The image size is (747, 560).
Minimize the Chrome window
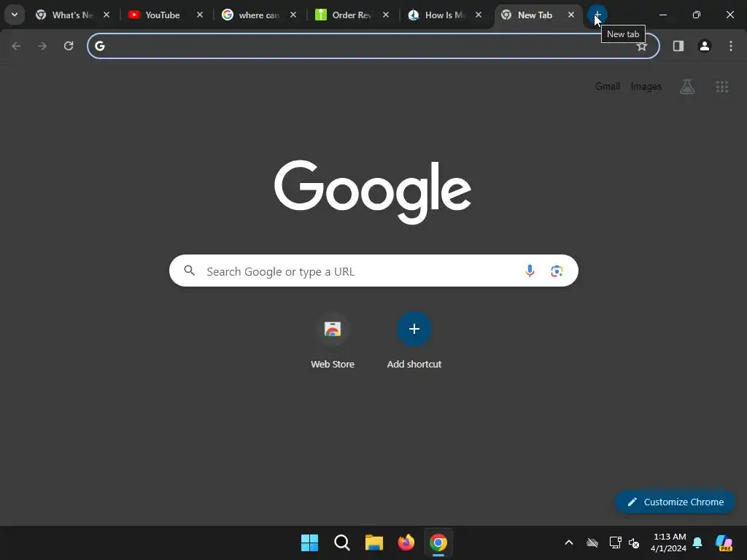(662, 15)
